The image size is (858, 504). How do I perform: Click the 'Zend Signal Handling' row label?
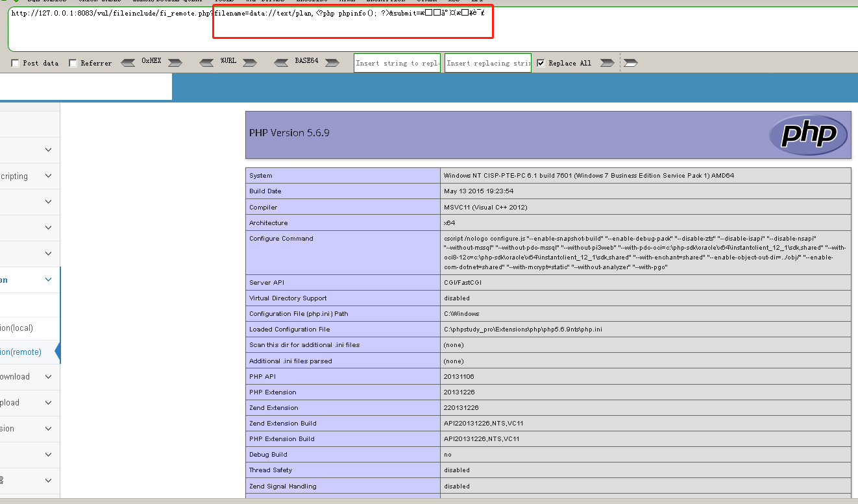point(283,486)
